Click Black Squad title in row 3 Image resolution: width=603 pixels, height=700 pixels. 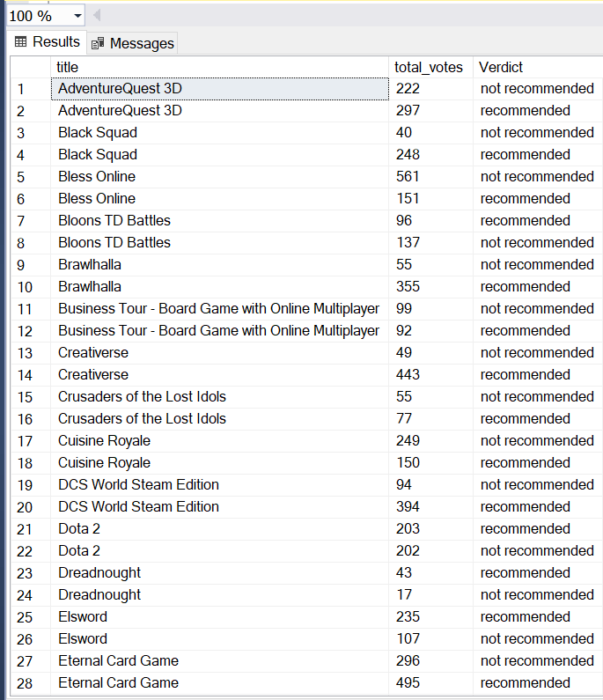219,133
